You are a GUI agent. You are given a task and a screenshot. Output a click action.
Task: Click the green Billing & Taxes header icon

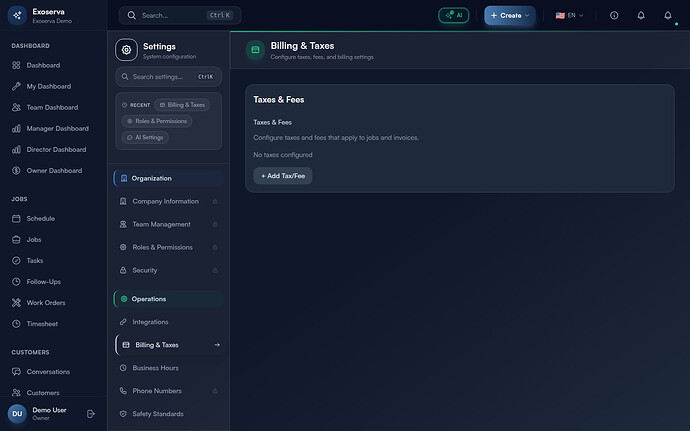[255, 50]
